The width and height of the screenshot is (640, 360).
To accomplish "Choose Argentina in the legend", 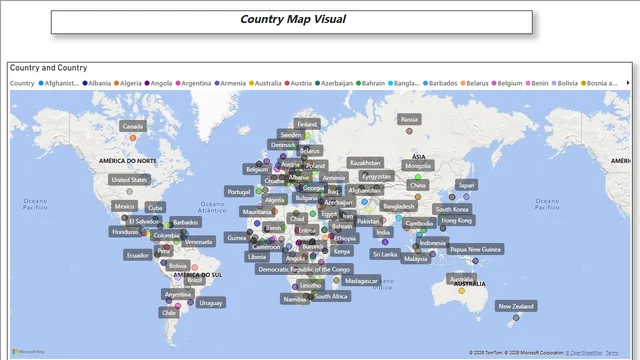I will (x=193, y=83).
